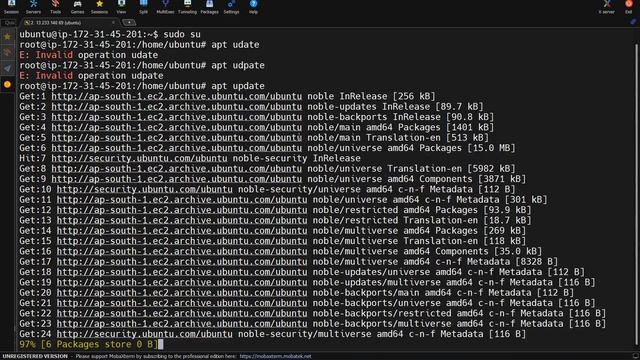Click the 'Invalid operation udpate' error line
This screenshot has height=360, width=640.
click(91, 76)
